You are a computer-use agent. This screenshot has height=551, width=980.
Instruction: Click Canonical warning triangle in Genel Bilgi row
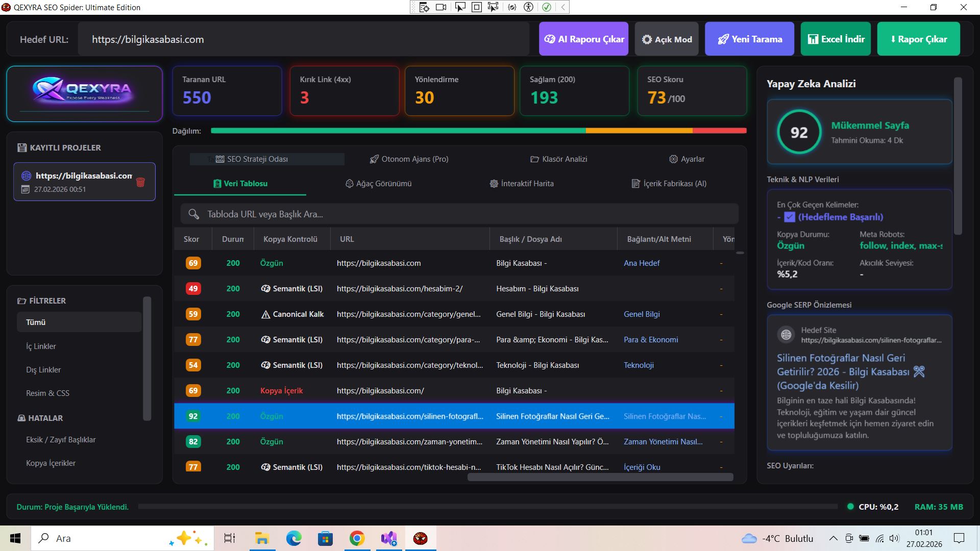pyautogui.click(x=265, y=314)
